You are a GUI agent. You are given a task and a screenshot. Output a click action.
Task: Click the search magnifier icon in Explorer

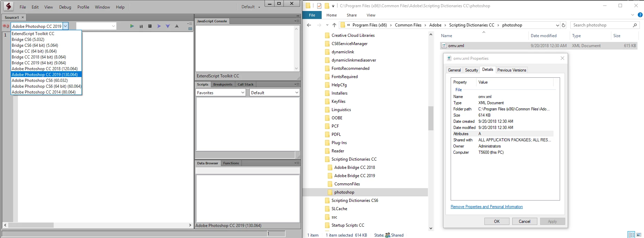coord(635,25)
